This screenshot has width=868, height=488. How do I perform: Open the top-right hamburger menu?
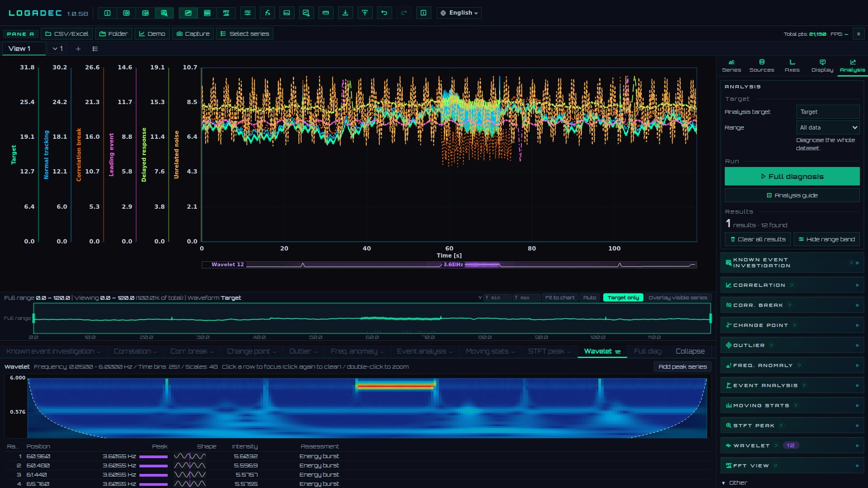click(x=858, y=34)
